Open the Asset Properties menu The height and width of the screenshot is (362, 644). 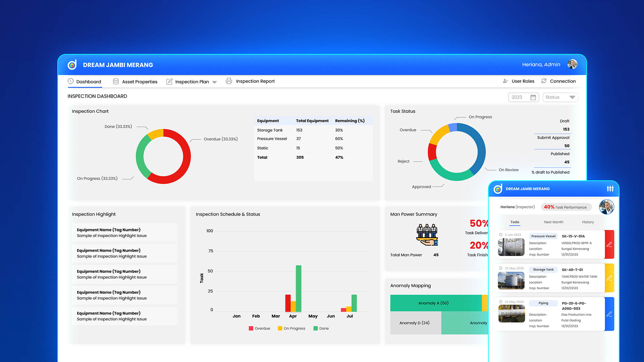pyautogui.click(x=135, y=81)
